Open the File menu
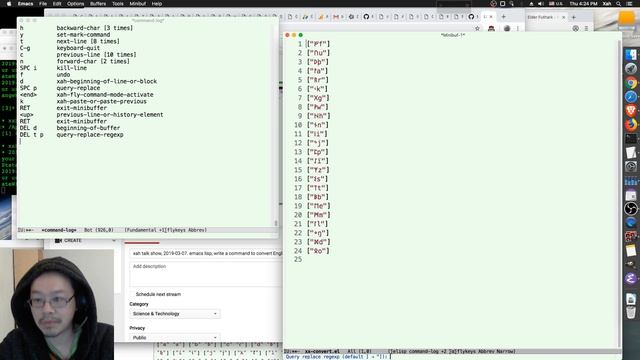This screenshot has height=360, width=640. (43, 4)
